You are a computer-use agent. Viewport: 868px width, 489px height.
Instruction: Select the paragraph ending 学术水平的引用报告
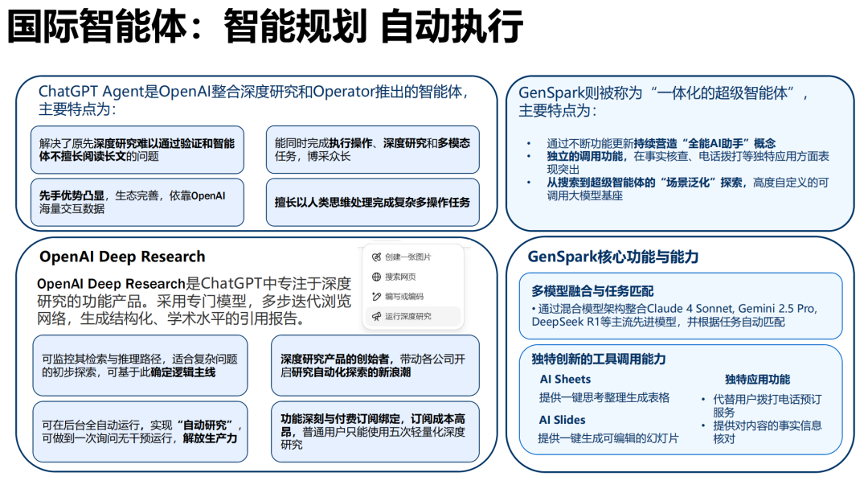click(194, 302)
